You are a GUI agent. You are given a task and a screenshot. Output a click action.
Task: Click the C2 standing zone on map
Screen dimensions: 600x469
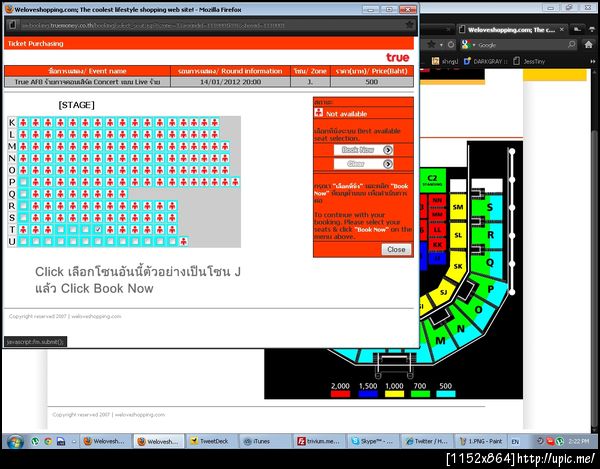pos(432,180)
